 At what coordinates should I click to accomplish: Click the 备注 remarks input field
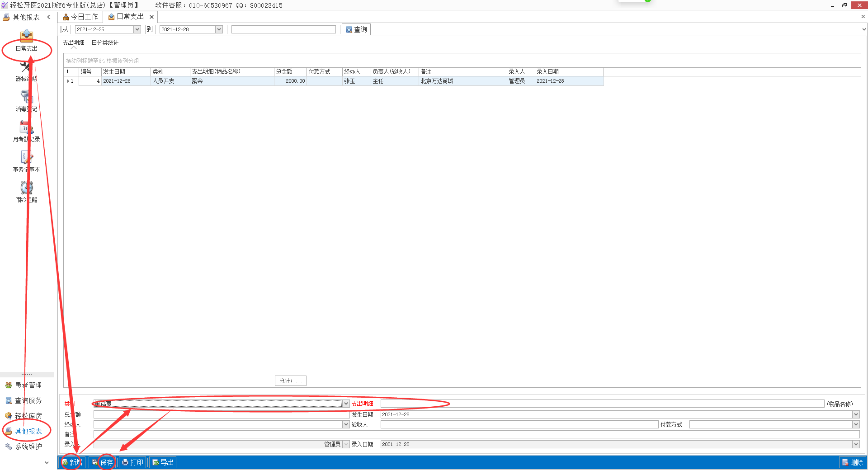click(476, 434)
